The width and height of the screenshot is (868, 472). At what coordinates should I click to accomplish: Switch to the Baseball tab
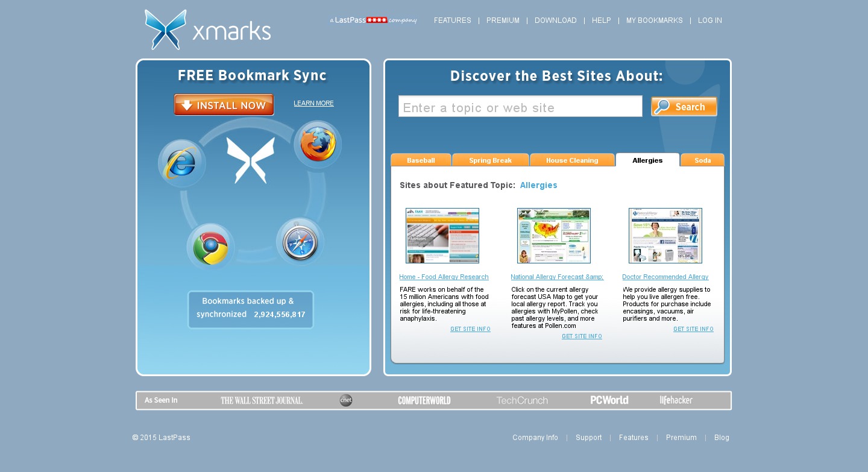[421, 160]
